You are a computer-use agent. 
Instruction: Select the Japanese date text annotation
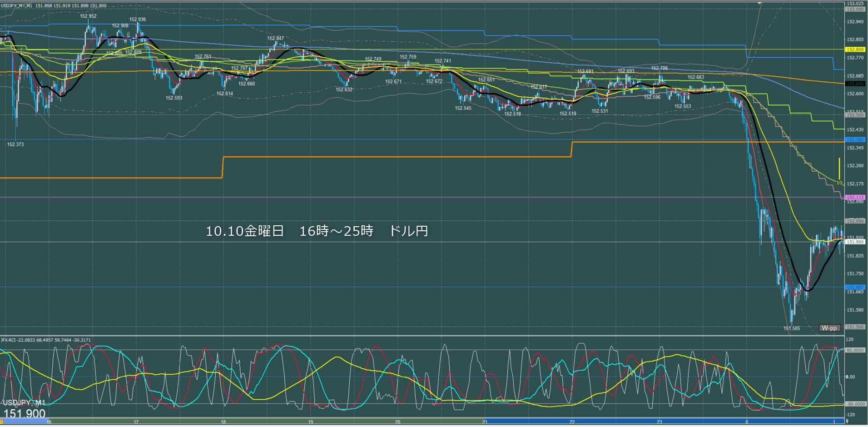click(317, 231)
